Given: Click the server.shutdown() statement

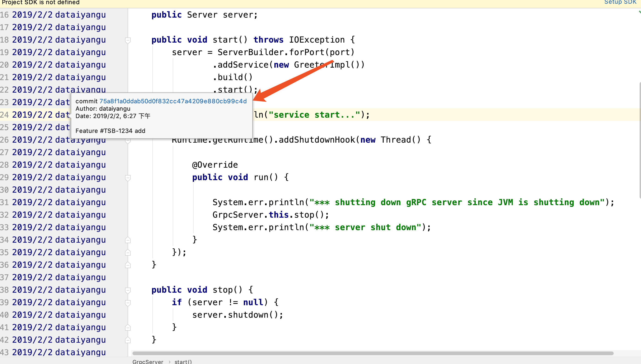Looking at the screenshot, I should pos(238,315).
